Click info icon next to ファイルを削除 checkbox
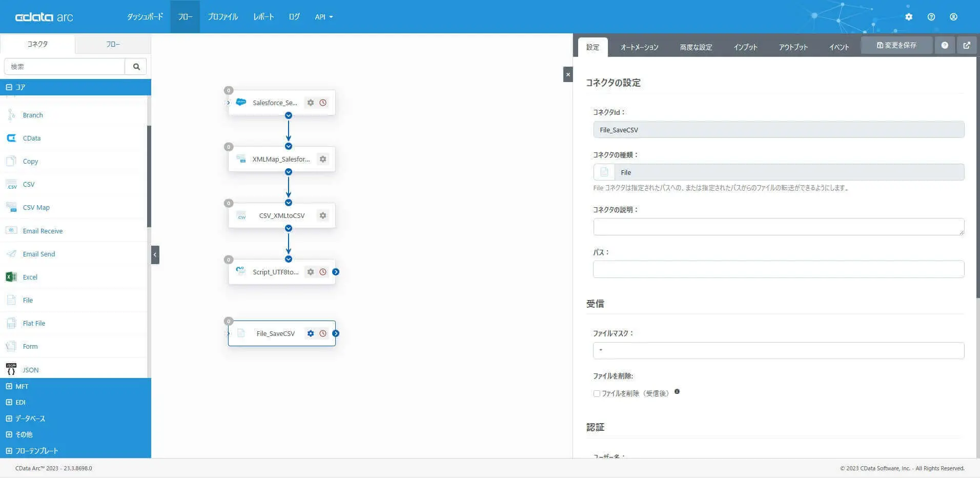 [x=677, y=392]
